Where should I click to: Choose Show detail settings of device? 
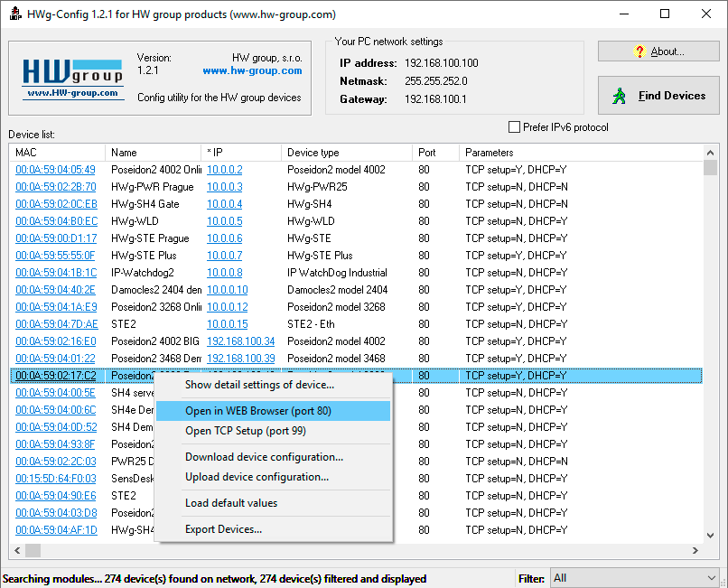pos(259,385)
